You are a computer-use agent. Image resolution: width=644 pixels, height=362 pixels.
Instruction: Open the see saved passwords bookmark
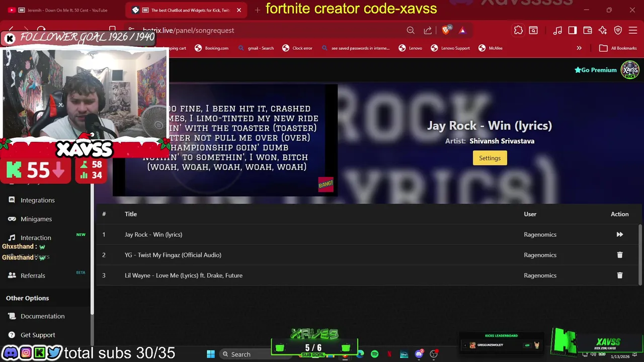click(x=355, y=48)
